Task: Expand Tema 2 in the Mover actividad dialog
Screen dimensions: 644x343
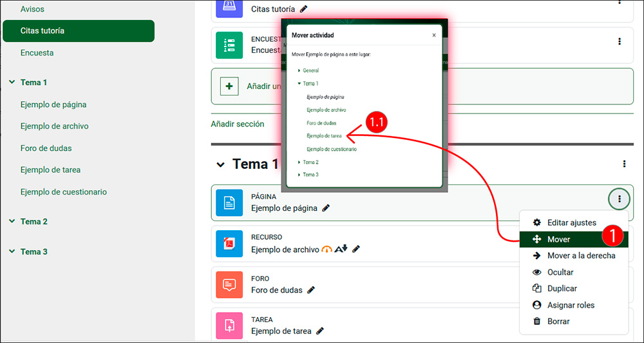Action: (x=299, y=162)
